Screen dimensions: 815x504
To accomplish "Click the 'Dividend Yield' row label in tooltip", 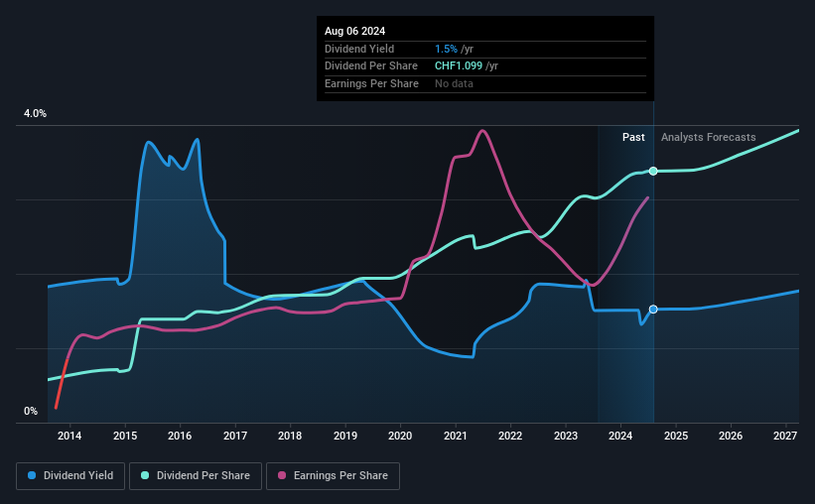I will pyautogui.click(x=359, y=49).
